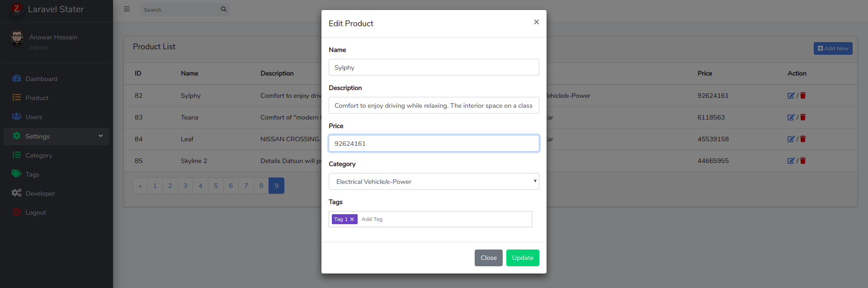Image resolution: width=868 pixels, height=288 pixels.
Task: Open the Category sidebar icon
Action: [17, 155]
